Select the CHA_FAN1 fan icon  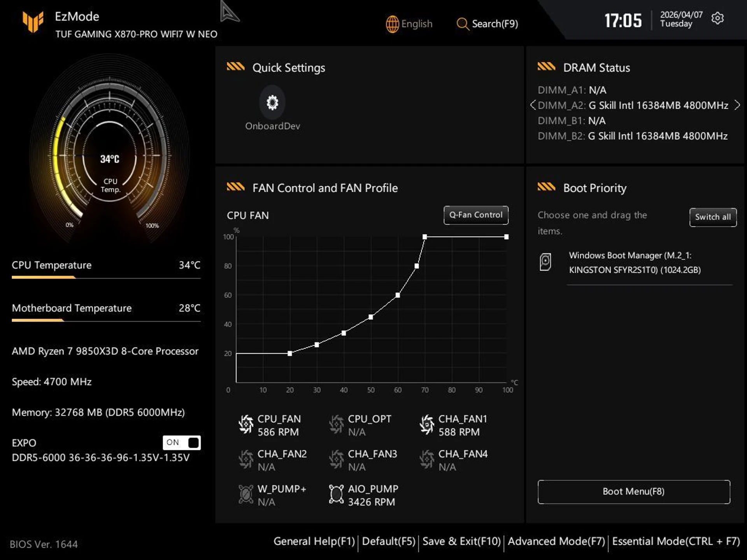[x=427, y=425]
